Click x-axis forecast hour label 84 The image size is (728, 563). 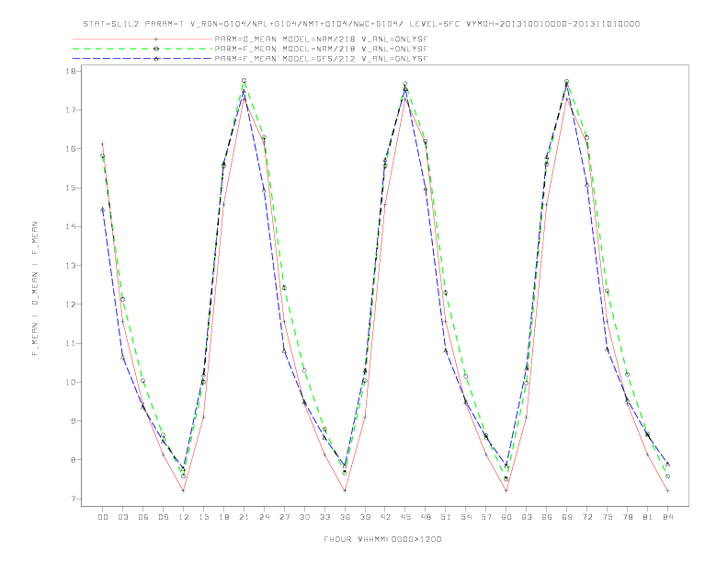click(667, 517)
